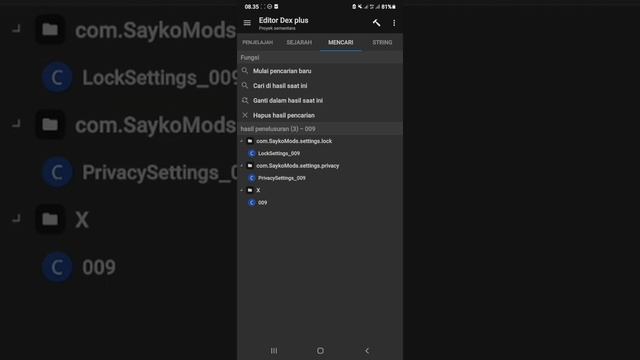Viewport: 640px width, 360px height.
Task: Click the replace icon beside Ganti dalam hasil
Action: [x=244, y=100]
